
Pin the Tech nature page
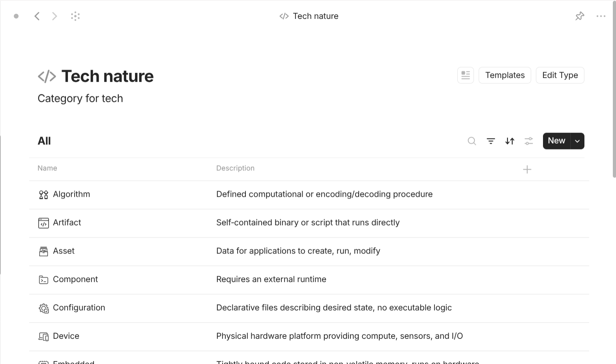580,16
